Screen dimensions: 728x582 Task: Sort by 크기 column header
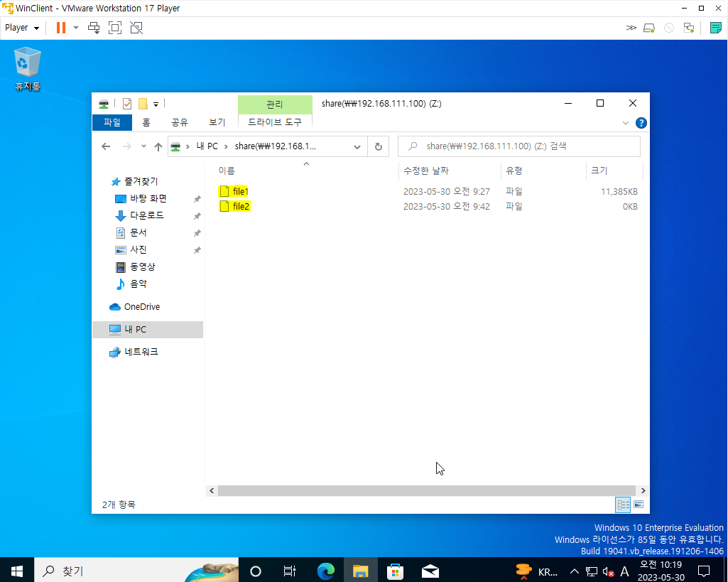click(x=614, y=171)
